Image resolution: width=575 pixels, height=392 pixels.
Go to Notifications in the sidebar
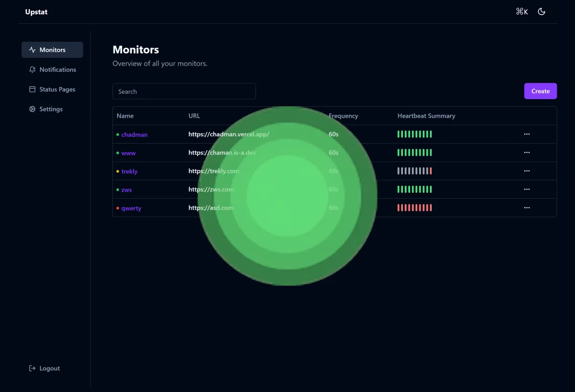point(57,69)
